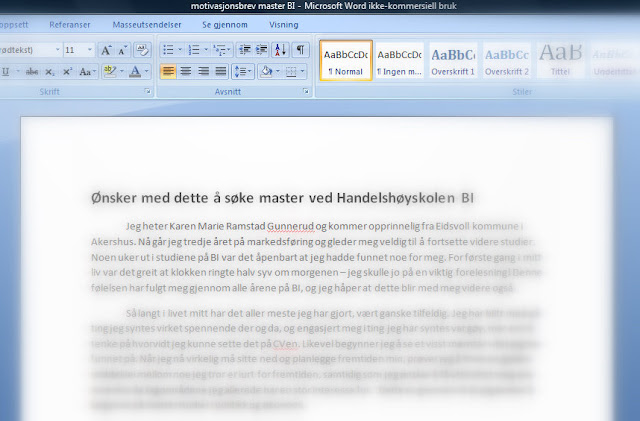This screenshot has height=421, width=640.
Task: Center the paragraph text
Action: (186, 72)
